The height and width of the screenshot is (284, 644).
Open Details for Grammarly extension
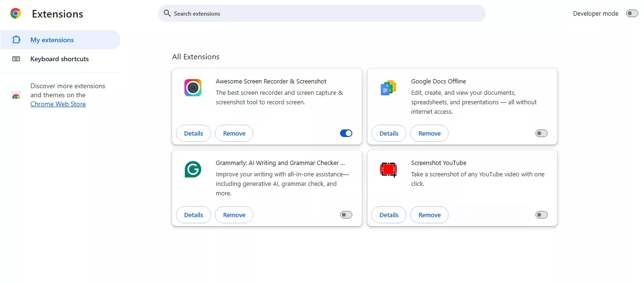[193, 215]
